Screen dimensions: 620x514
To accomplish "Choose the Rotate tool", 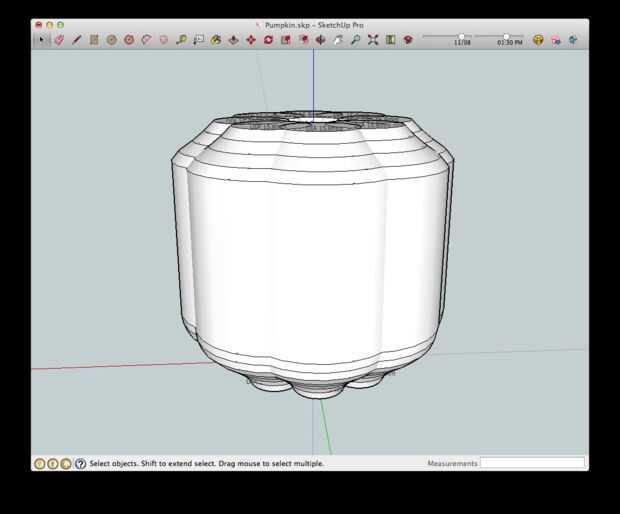I will tap(268, 40).
